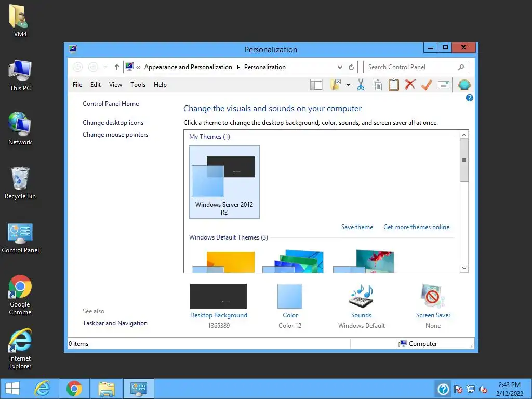Click Get more themes online link
The width and height of the screenshot is (532, 399).
coord(416,227)
